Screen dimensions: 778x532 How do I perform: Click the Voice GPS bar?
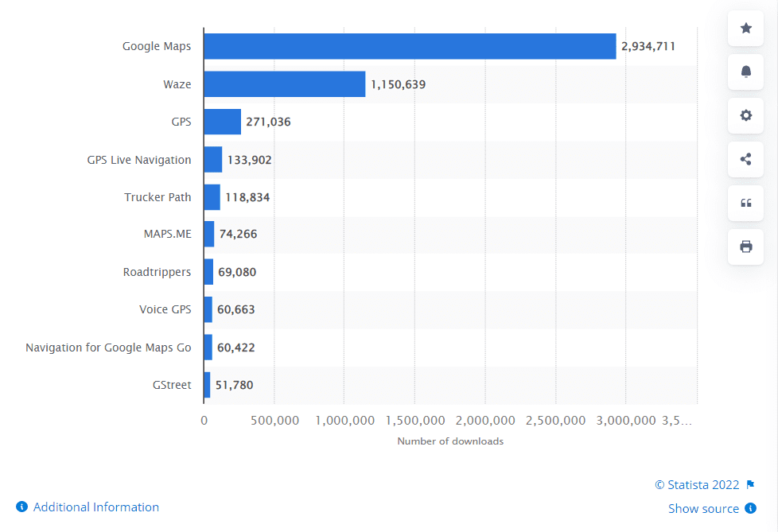208,309
